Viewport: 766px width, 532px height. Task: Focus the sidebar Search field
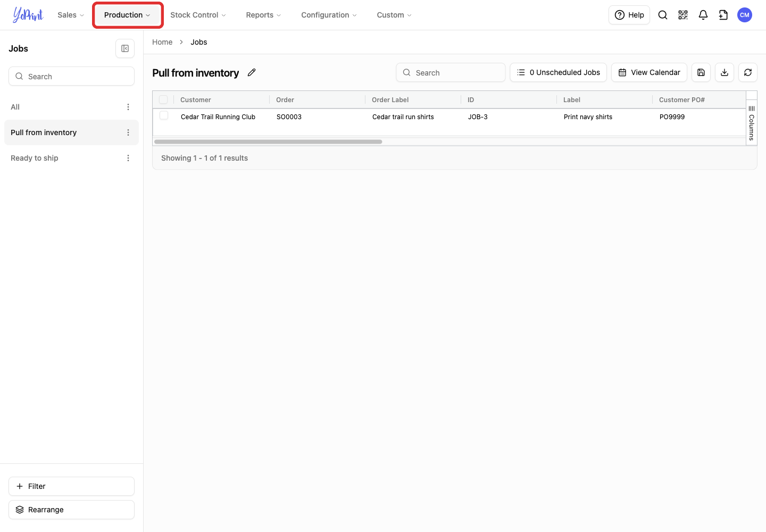pyautogui.click(x=71, y=76)
